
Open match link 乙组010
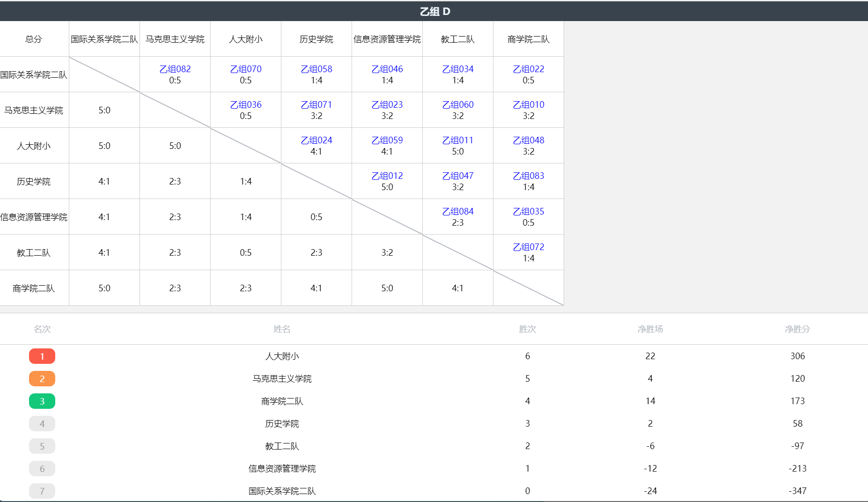click(529, 104)
